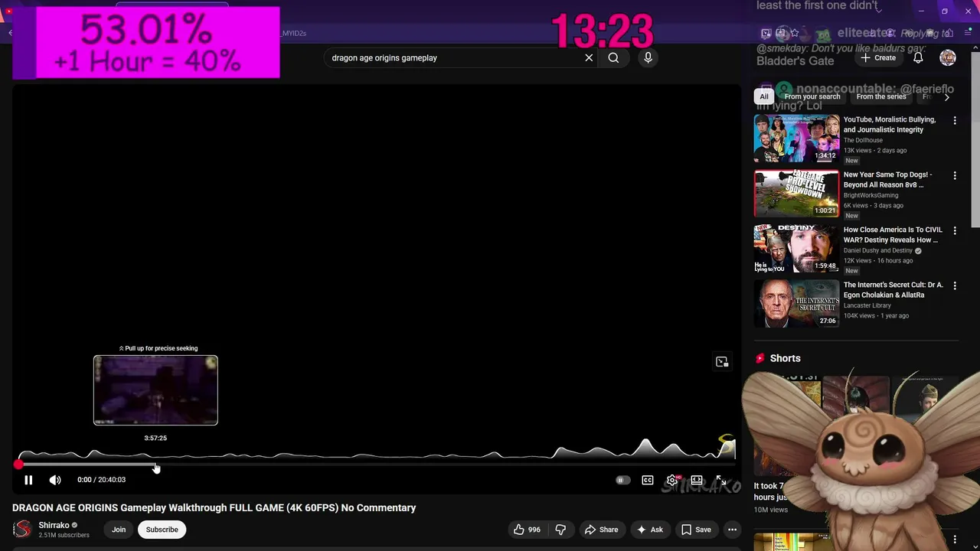
Task: Open the notifications bell
Action: pyautogui.click(x=918, y=57)
